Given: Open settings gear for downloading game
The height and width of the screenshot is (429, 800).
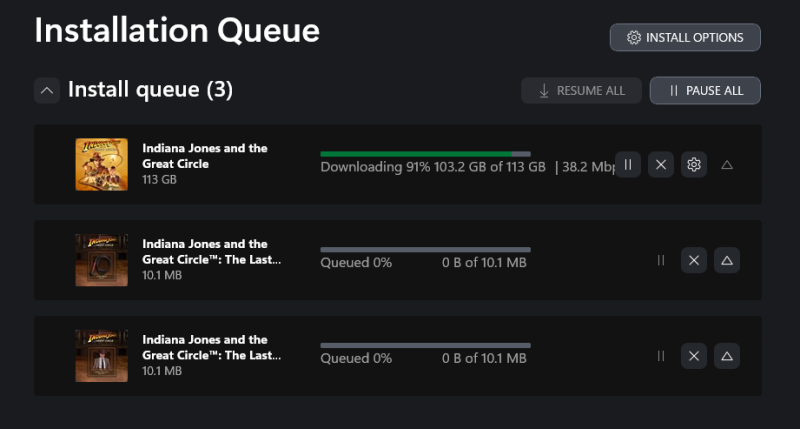Looking at the screenshot, I should [x=694, y=165].
